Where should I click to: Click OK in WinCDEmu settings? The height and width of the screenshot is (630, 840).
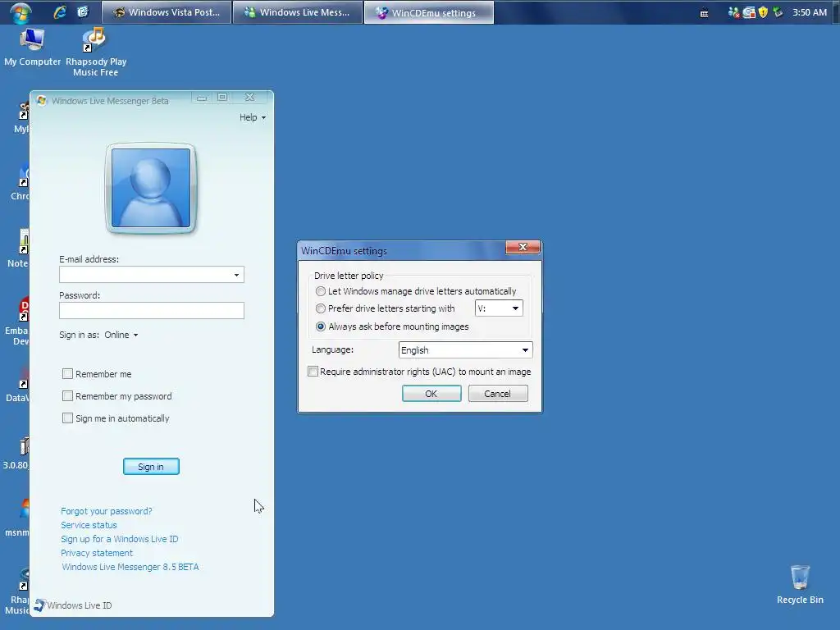click(x=431, y=394)
